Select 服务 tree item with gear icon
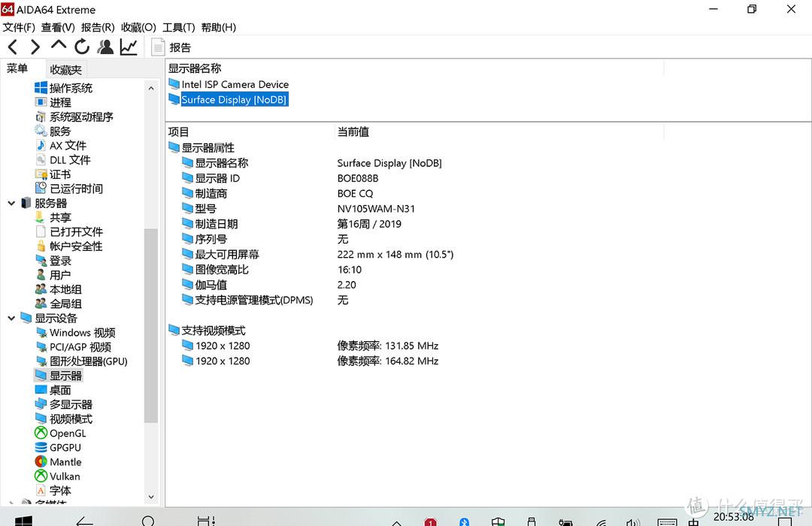812x526 pixels. (x=53, y=131)
